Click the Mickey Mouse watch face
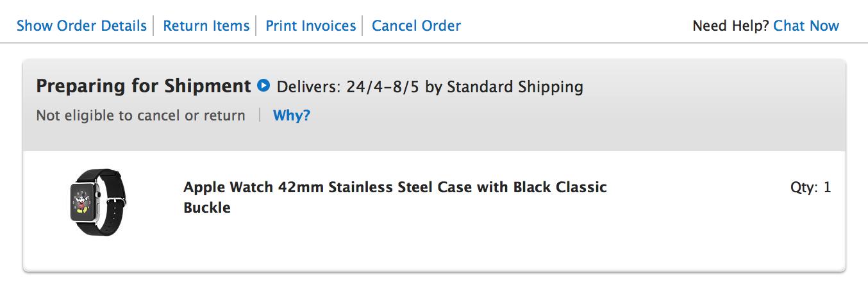The width and height of the screenshot is (868, 296). click(x=83, y=201)
